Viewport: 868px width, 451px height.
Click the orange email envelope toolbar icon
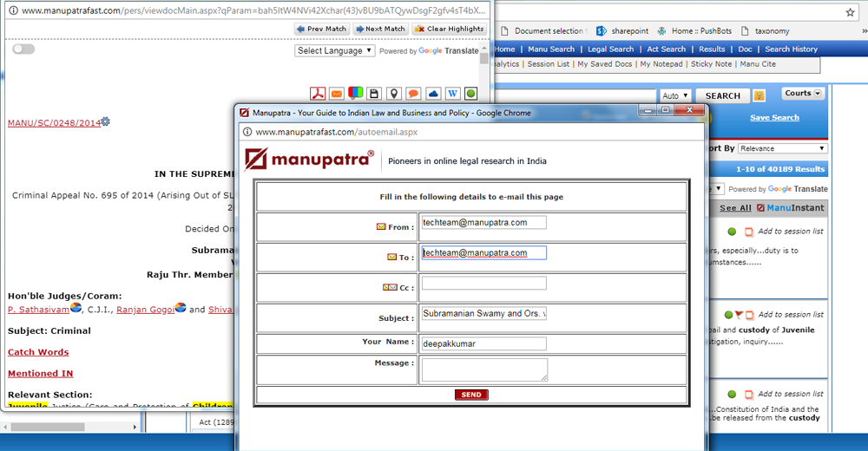coord(337,94)
